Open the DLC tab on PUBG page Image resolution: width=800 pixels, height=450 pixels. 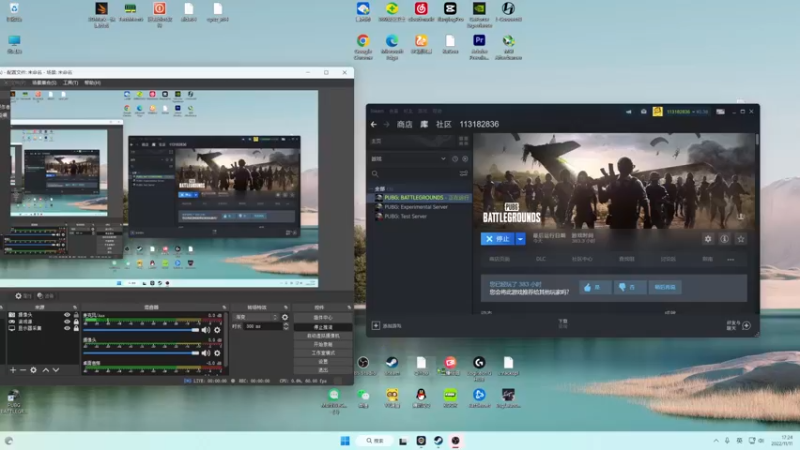pyautogui.click(x=541, y=259)
